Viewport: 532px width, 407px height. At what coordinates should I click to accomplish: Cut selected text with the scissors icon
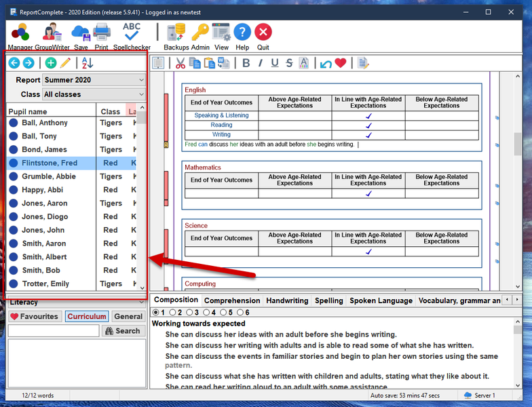[180, 63]
